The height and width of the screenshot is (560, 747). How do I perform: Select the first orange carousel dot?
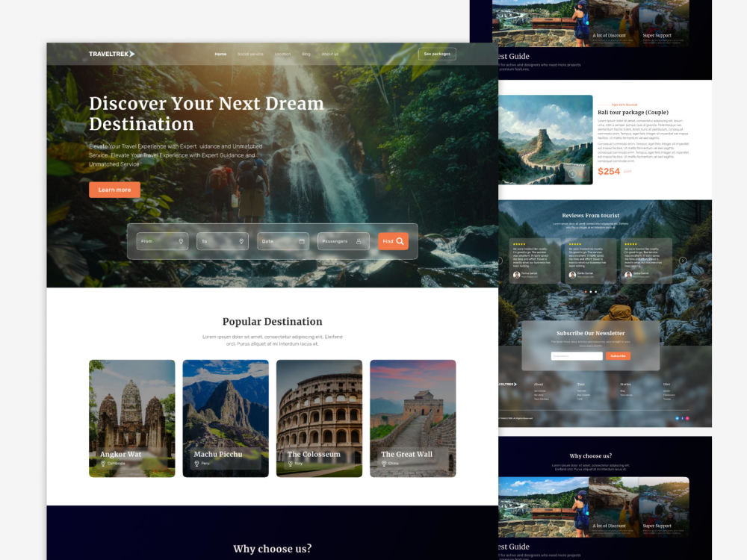pos(586,292)
